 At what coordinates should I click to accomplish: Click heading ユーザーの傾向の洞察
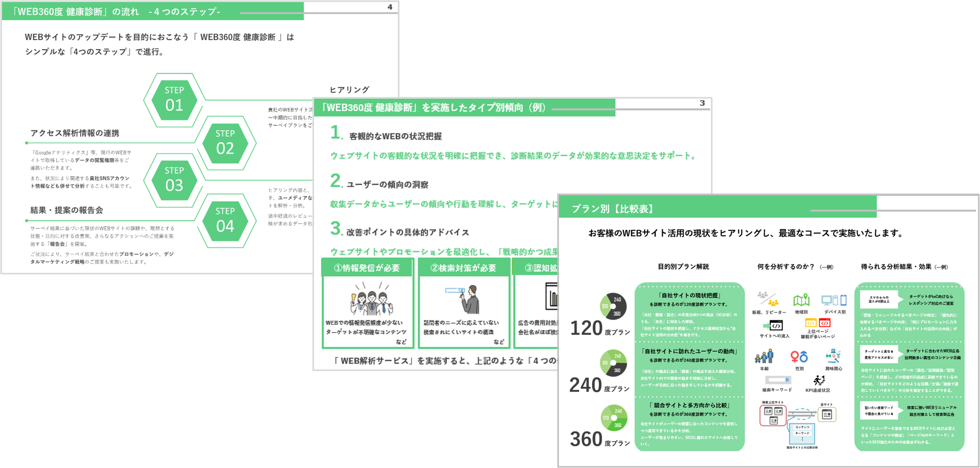(387, 184)
